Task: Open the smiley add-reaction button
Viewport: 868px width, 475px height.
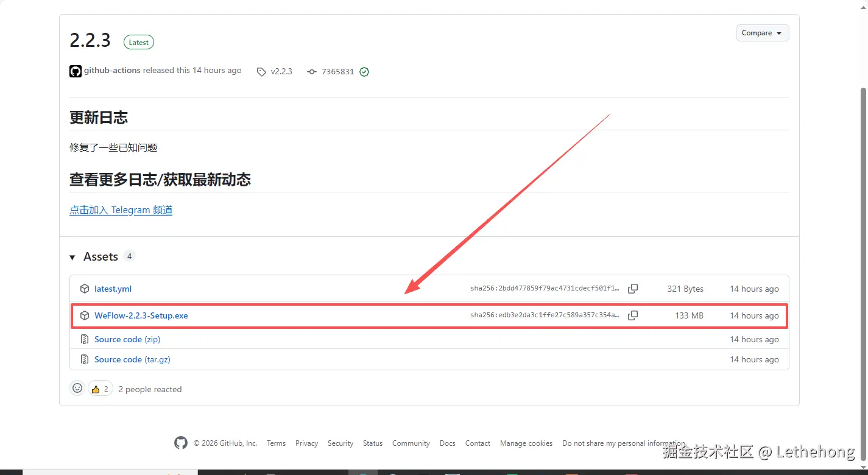Action: point(77,388)
